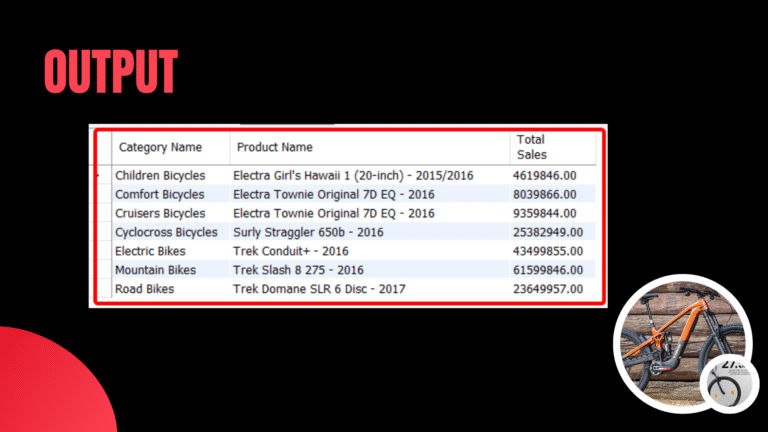Select the Electric Bikes category cell
Screen dimensions: 768x432
(x=150, y=252)
